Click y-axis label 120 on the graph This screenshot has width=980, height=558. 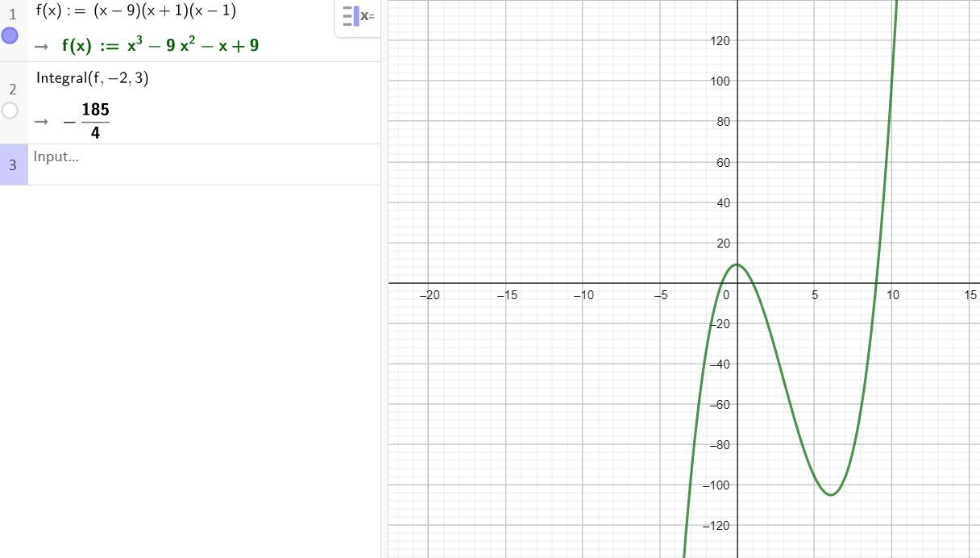click(720, 41)
